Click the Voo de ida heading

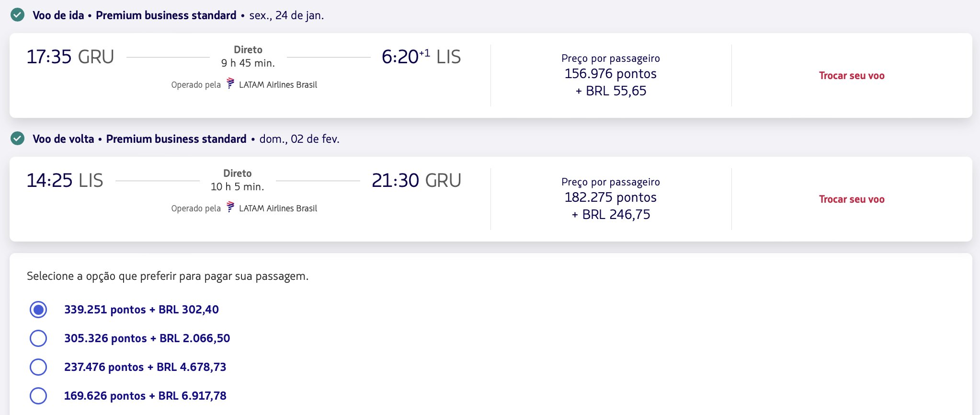(58, 15)
